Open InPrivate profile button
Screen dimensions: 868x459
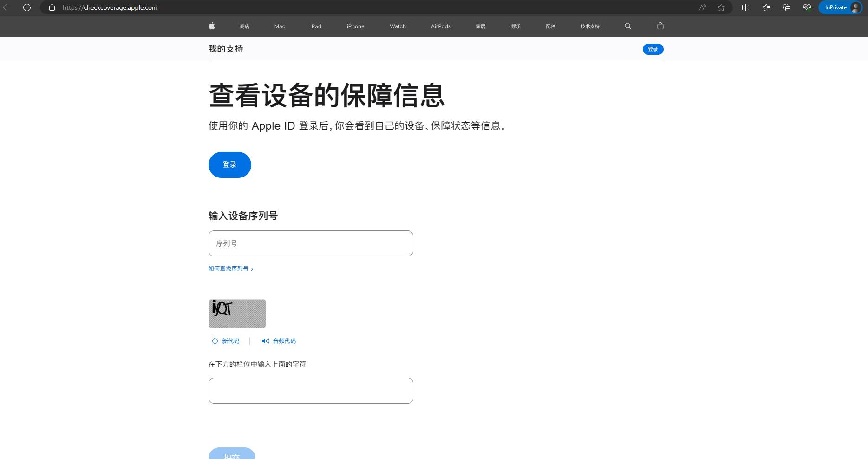click(x=841, y=7)
